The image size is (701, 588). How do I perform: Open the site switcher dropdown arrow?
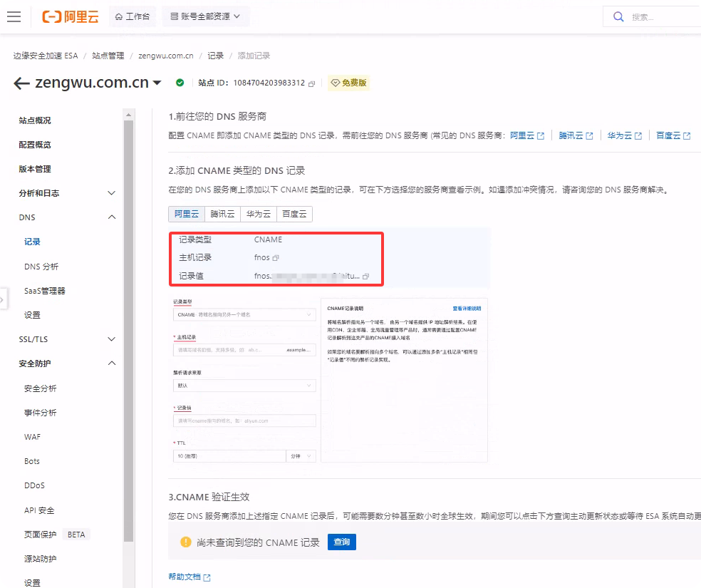pos(157,83)
